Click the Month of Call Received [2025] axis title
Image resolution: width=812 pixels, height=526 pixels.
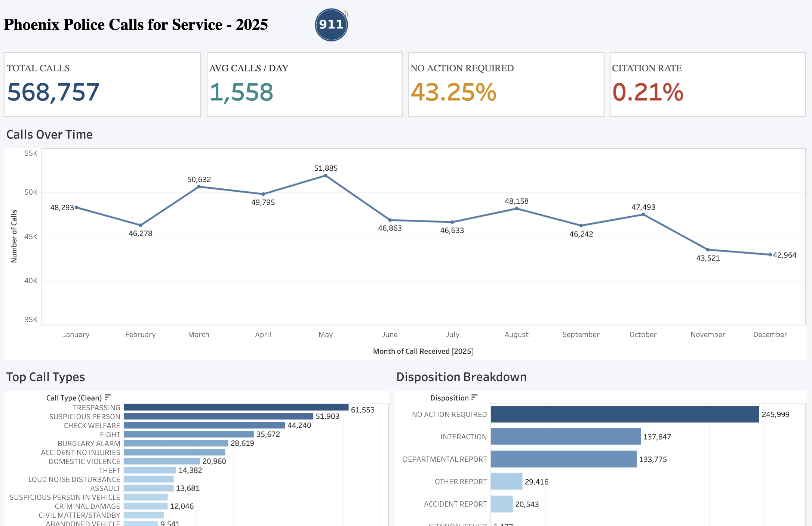point(423,351)
